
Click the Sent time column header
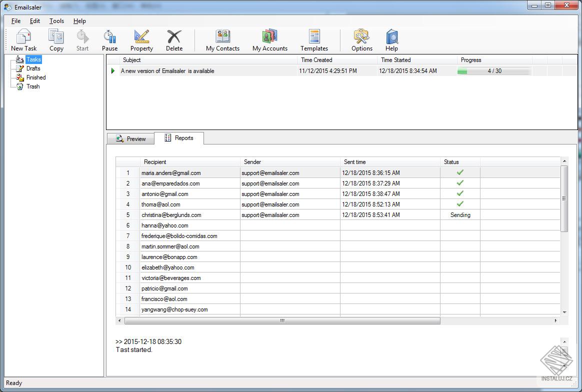coord(390,162)
